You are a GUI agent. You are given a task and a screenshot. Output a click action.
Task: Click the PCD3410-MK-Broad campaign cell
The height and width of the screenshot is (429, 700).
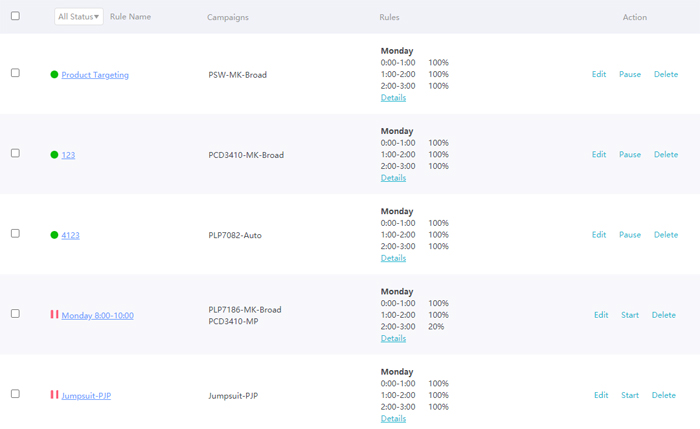point(246,155)
